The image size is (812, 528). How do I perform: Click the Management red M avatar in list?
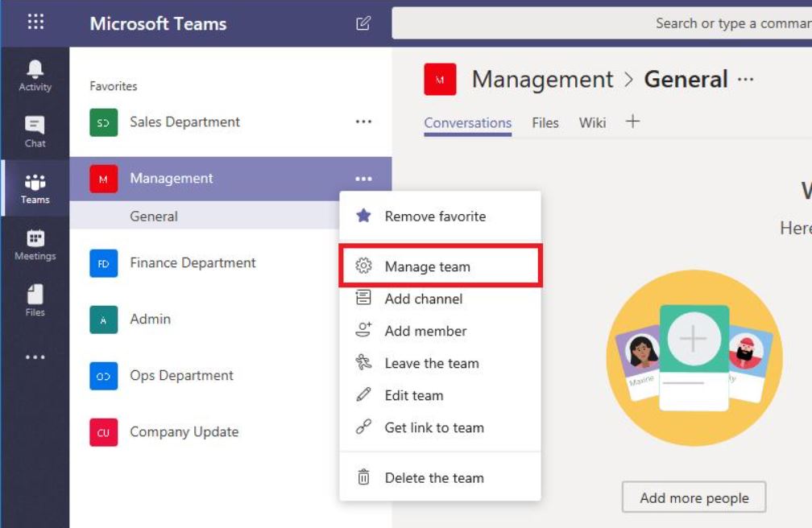[x=103, y=179]
